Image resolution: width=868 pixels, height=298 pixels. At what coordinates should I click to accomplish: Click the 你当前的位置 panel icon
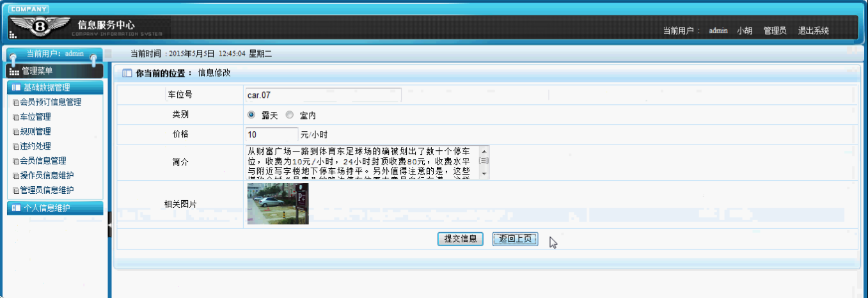pyautogui.click(x=127, y=74)
